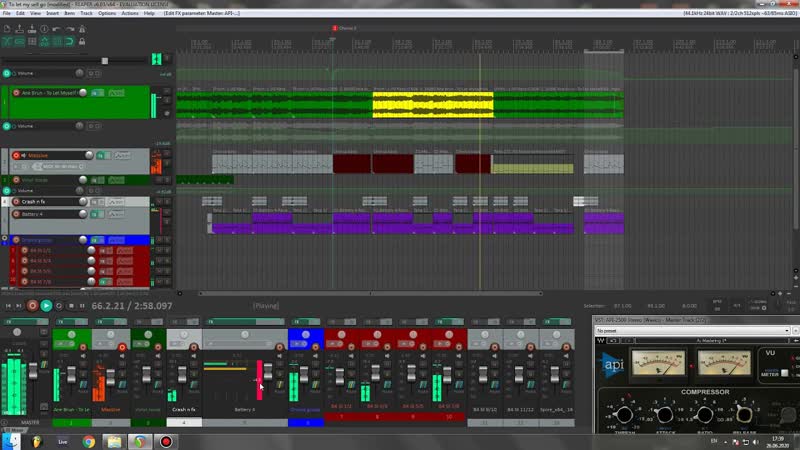Open the No preset dropdown in plugin

click(692, 331)
